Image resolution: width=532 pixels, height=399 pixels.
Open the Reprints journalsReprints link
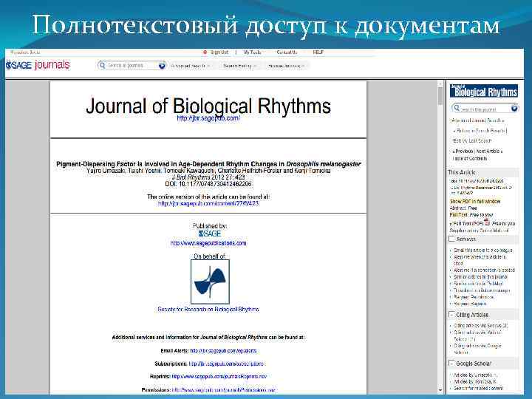[219, 377]
